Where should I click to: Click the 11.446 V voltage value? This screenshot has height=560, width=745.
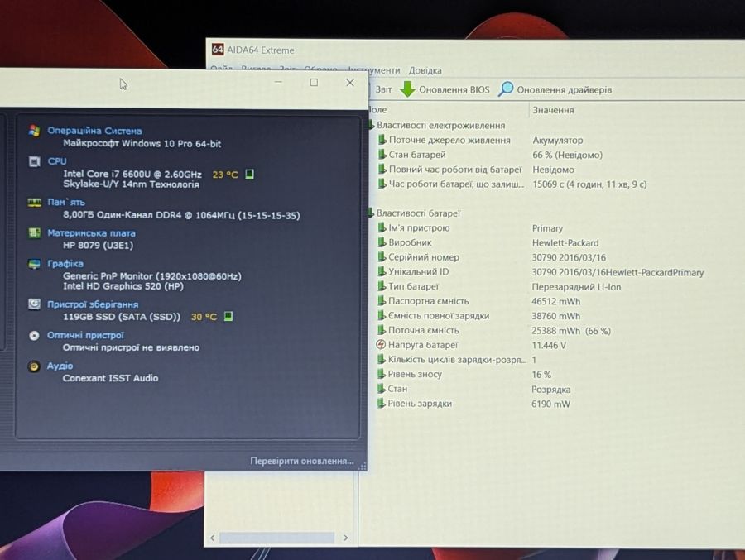pyautogui.click(x=549, y=345)
